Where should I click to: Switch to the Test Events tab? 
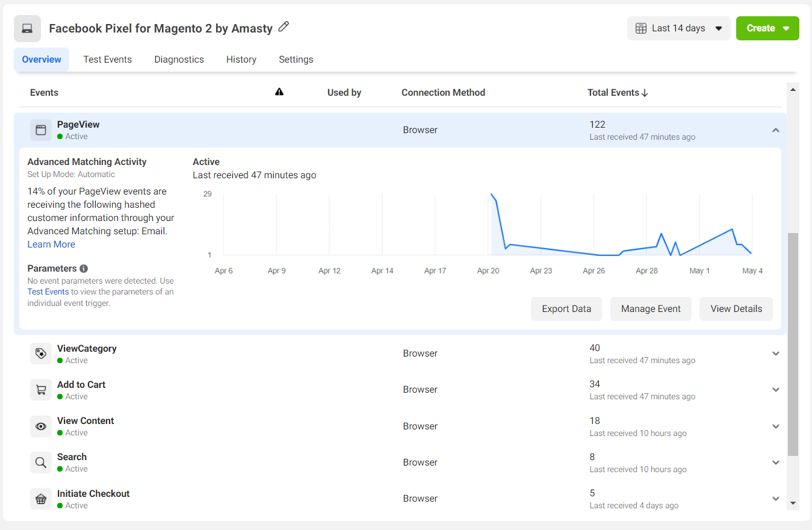click(107, 59)
